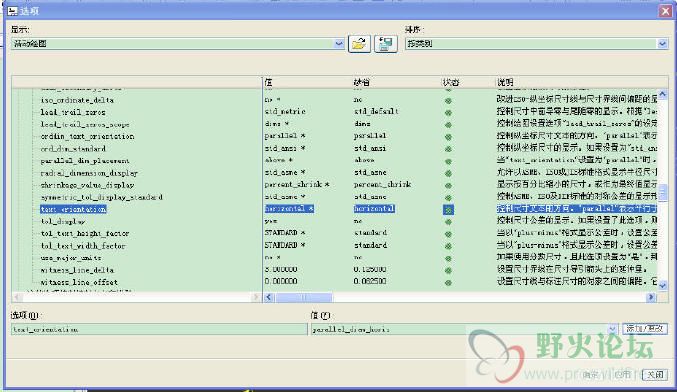Select the radial_dimension_display option row

[x=89, y=173]
